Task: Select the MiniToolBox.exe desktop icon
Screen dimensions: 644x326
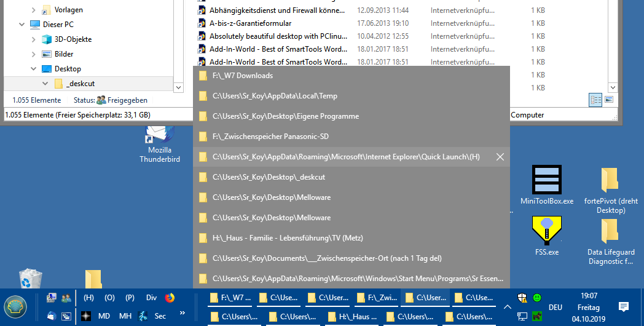Action: [x=547, y=185]
